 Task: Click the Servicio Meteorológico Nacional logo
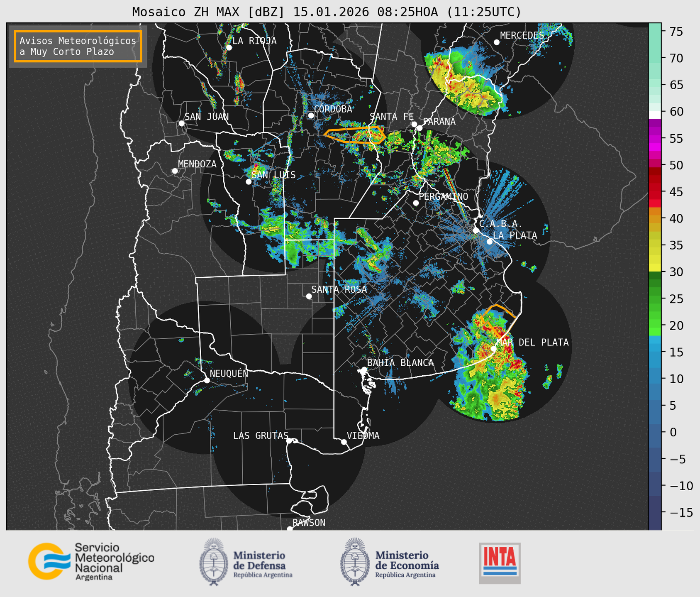tap(91, 561)
